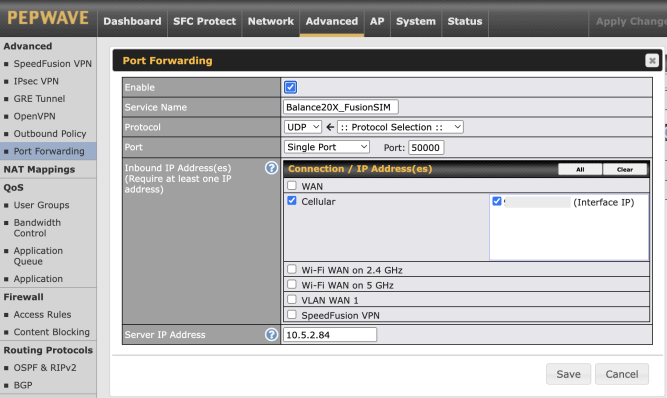Enable Wi-Fi WAN on 5 GHz
Viewport: 667px width, 398px height.
pyautogui.click(x=292, y=284)
